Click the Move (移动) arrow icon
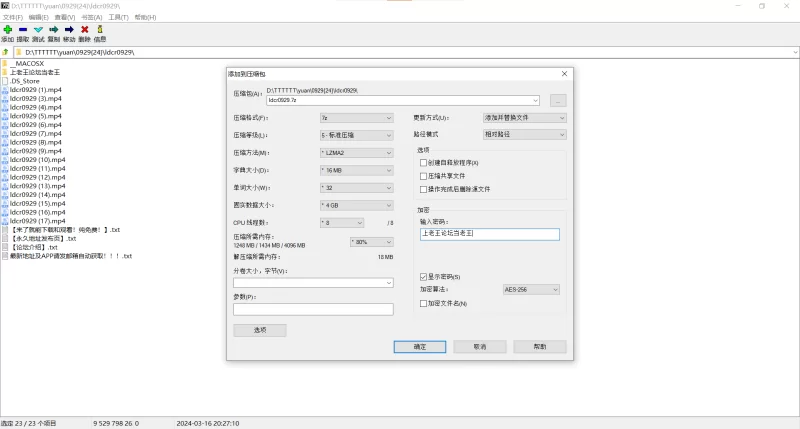Image resolution: width=800 pixels, height=429 pixels. [x=69, y=30]
